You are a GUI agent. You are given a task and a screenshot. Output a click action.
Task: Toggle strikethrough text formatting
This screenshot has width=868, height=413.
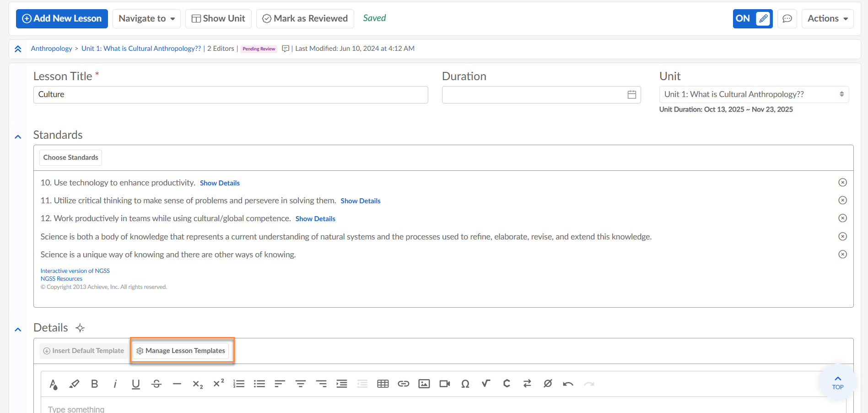click(156, 384)
